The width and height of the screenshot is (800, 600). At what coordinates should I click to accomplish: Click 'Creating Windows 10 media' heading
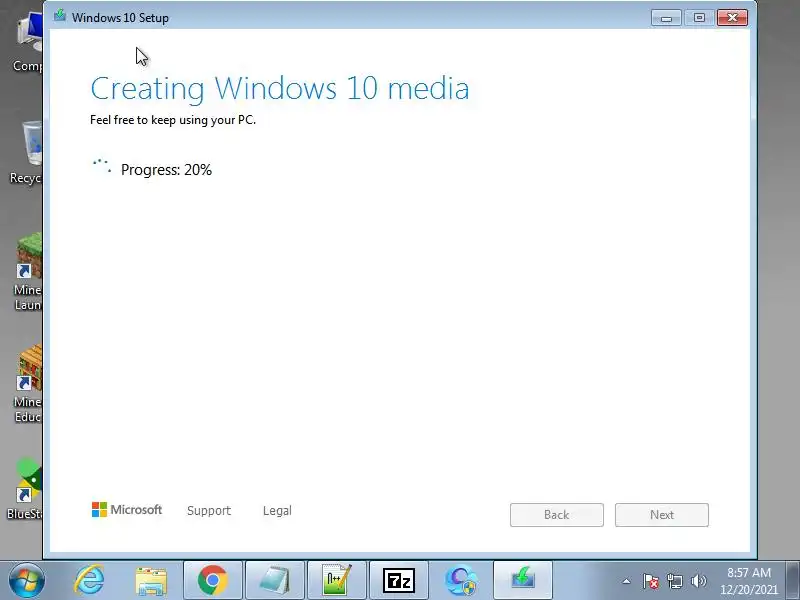coord(280,89)
